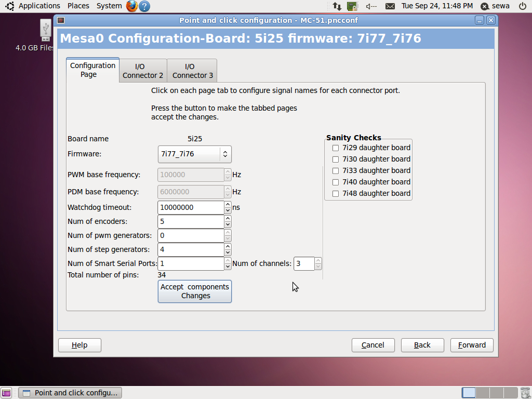Screen dimensions: 532x399
Task: Click the Num of step generators field
Action: coord(191,250)
